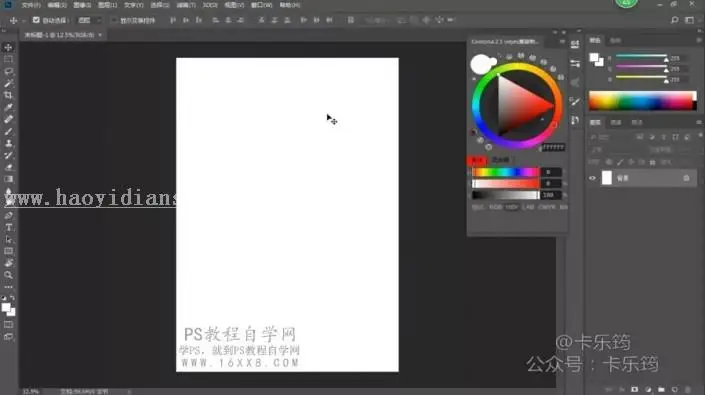
Task: Select the Horizontal Type tool
Action: coord(8,227)
